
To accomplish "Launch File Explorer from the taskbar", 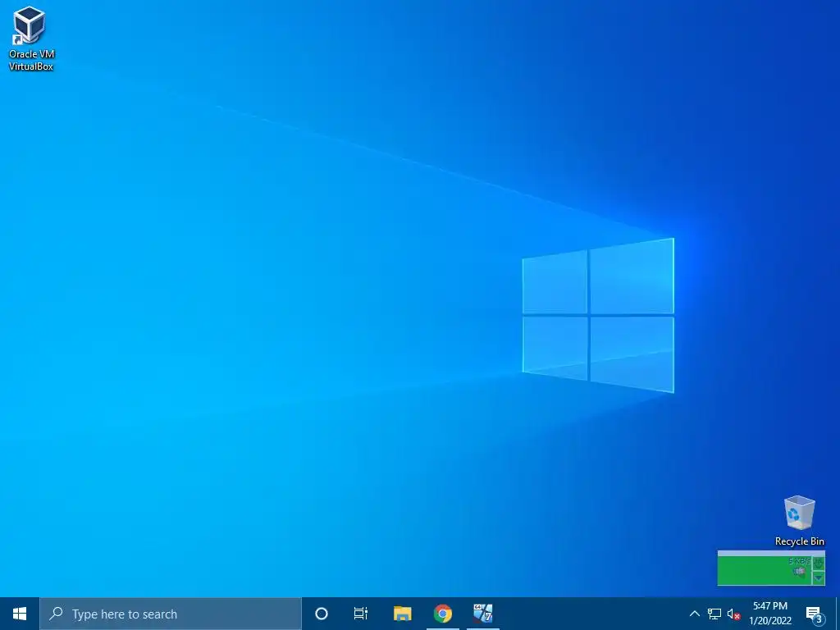I will tap(402, 614).
